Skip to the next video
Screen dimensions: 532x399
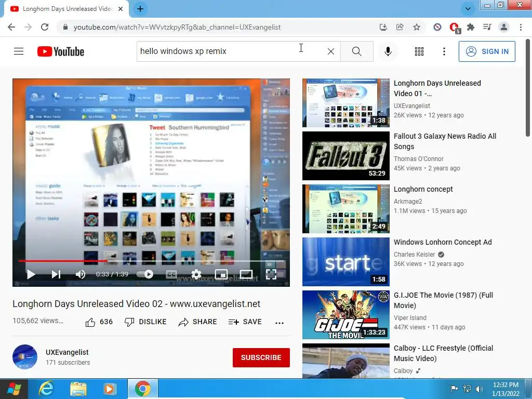56,274
